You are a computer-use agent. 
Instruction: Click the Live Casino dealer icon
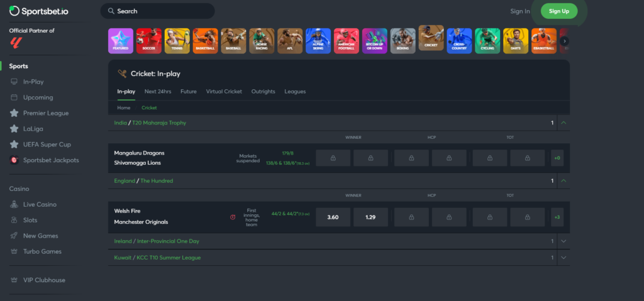coord(14,204)
